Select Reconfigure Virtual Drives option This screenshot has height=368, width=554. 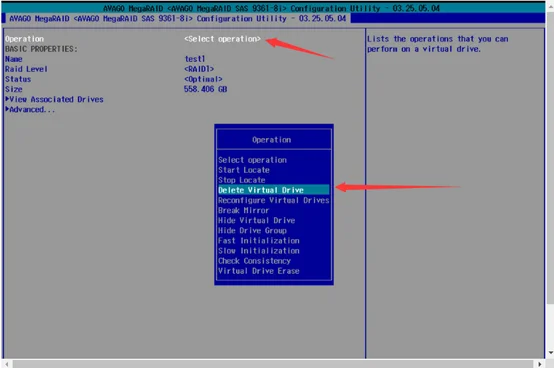tap(274, 200)
